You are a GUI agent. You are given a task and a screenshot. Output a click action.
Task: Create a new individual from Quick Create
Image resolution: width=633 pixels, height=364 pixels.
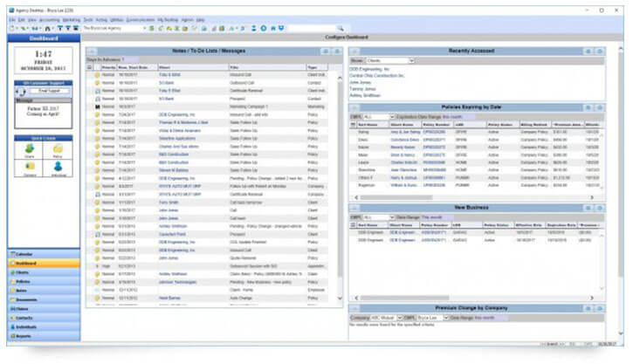pos(58,168)
